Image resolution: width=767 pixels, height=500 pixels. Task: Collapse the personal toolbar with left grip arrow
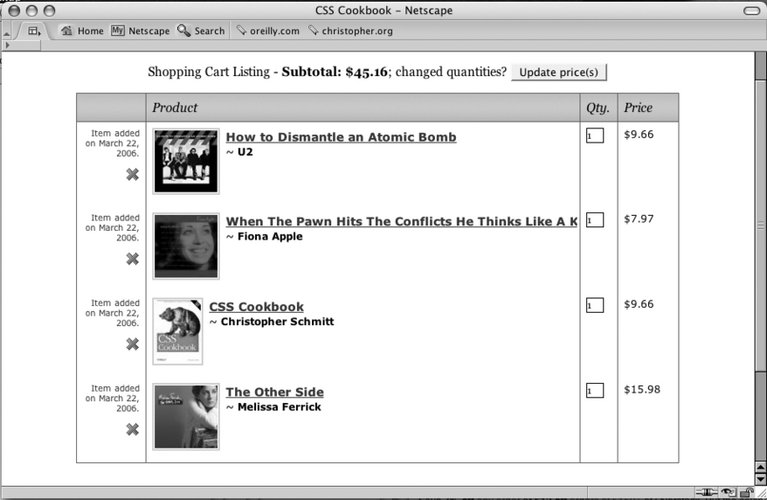click(6, 33)
